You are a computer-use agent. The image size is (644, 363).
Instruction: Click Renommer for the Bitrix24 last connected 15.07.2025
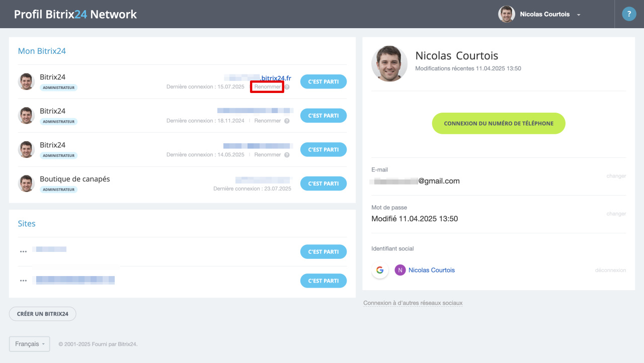(268, 87)
